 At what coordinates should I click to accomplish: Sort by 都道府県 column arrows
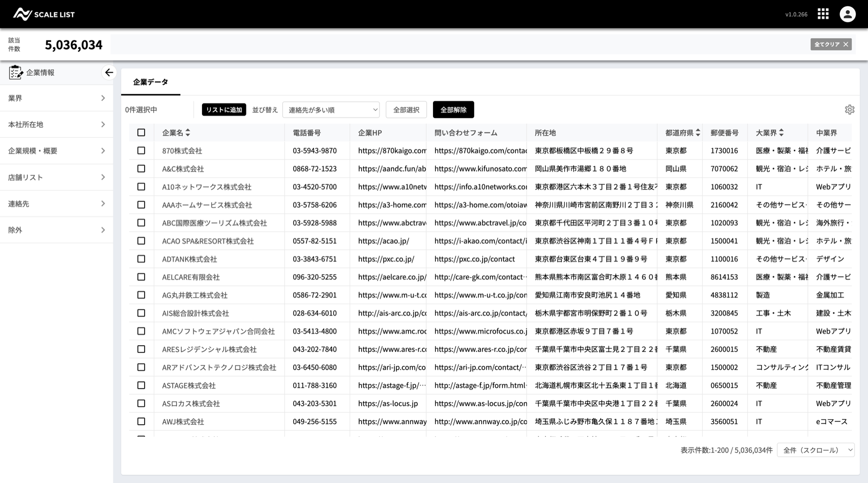[x=698, y=133]
